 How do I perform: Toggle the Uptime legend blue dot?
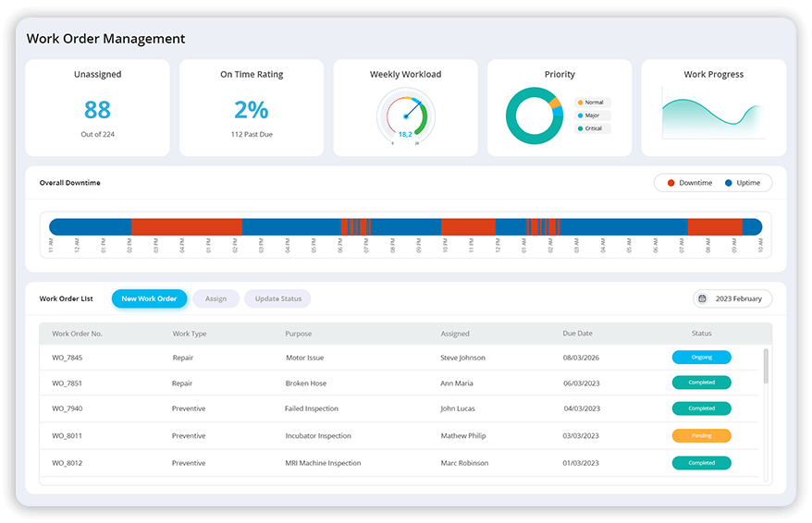pyautogui.click(x=729, y=183)
